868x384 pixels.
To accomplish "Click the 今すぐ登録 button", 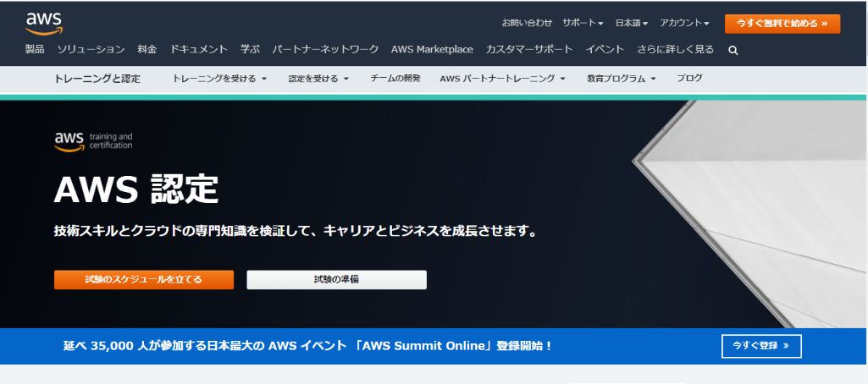I will [761, 346].
